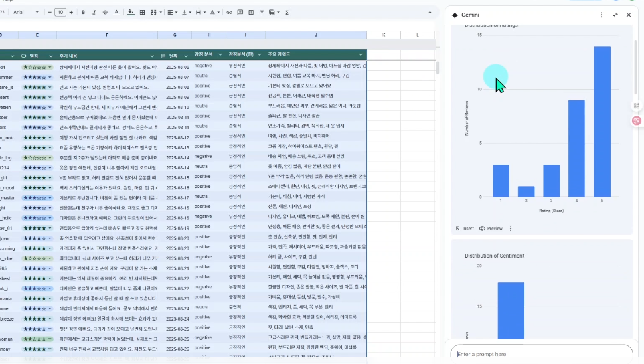Preview the Distribution of Ratings chart
Viewport: 644px width, 364px height.
(x=491, y=229)
